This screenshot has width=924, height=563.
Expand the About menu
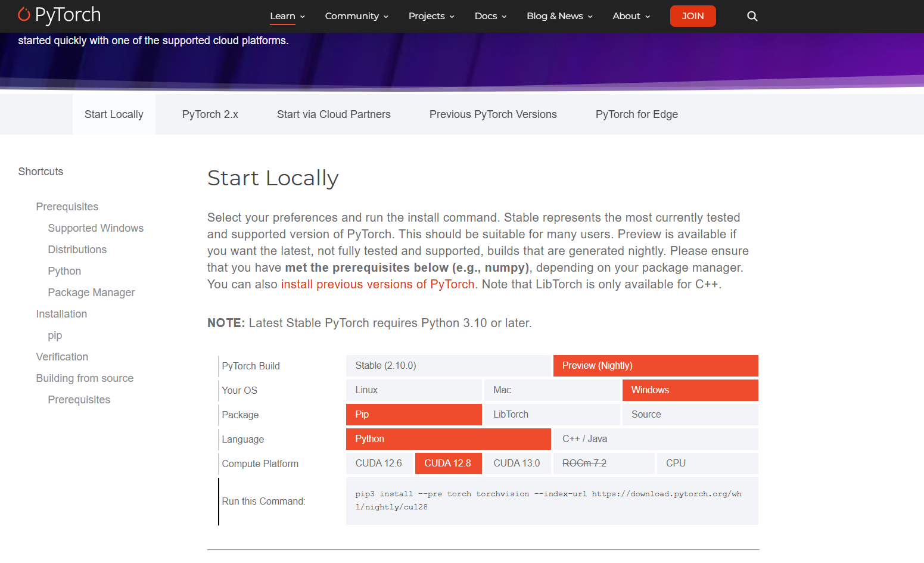point(631,16)
